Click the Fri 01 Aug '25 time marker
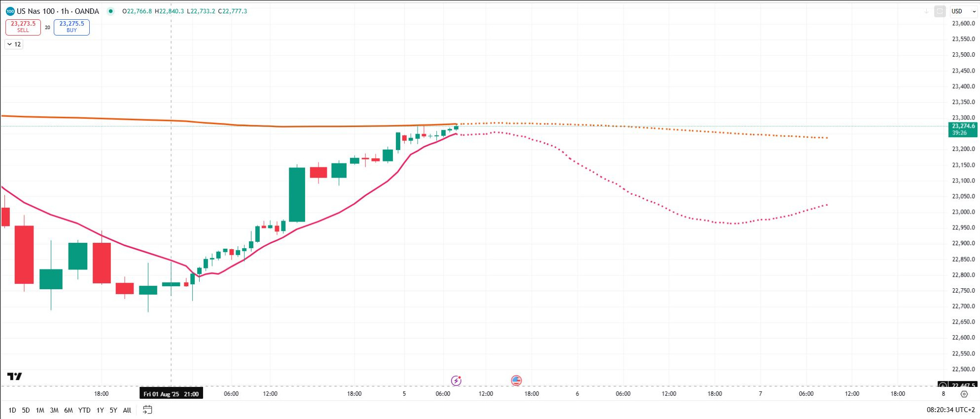 [171, 394]
